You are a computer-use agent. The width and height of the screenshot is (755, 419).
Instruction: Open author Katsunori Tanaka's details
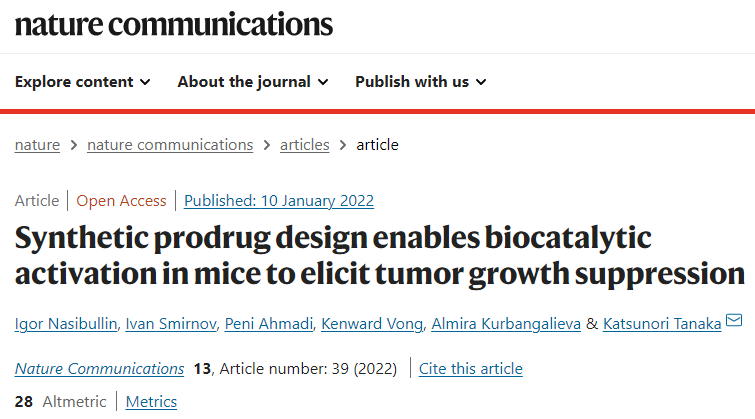[x=662, y=324]
